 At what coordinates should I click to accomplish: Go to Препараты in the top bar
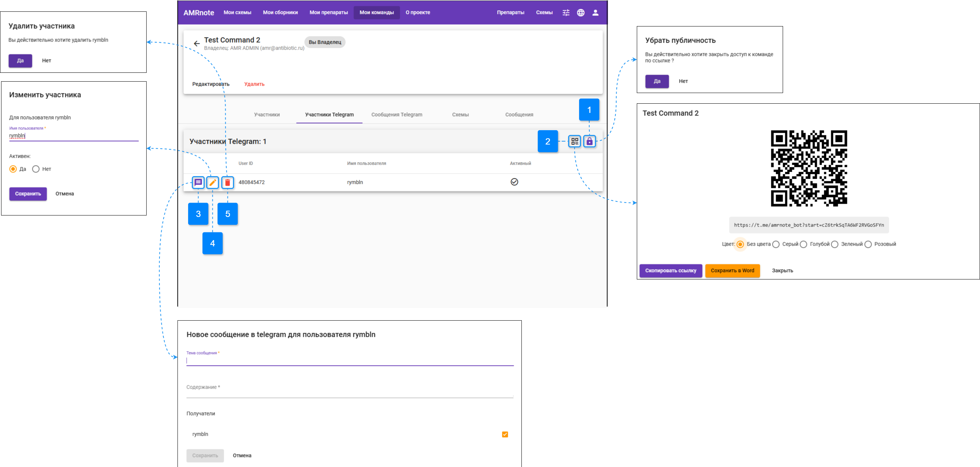coord(510,12)
